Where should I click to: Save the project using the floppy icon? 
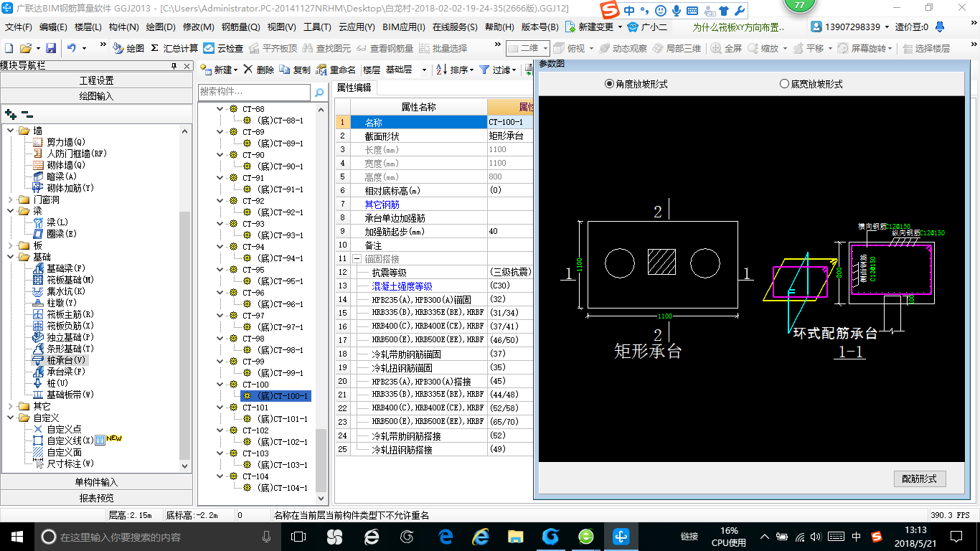51,48
